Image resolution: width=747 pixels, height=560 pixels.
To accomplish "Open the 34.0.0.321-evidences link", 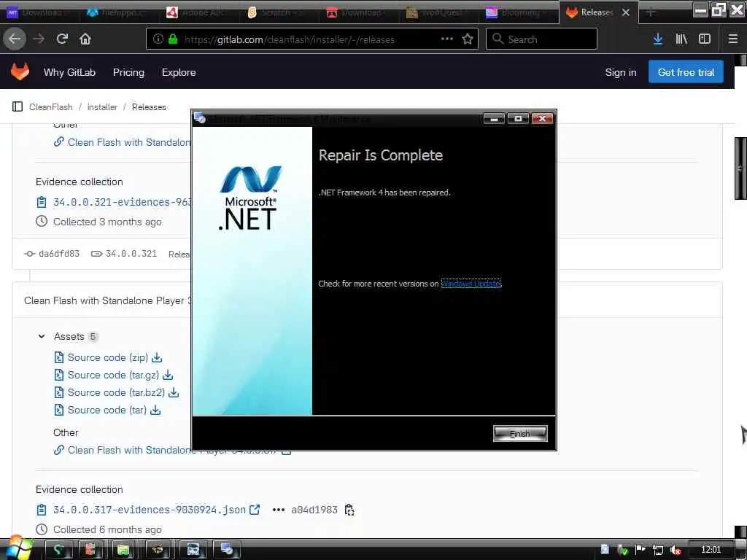I will [122, 203].
